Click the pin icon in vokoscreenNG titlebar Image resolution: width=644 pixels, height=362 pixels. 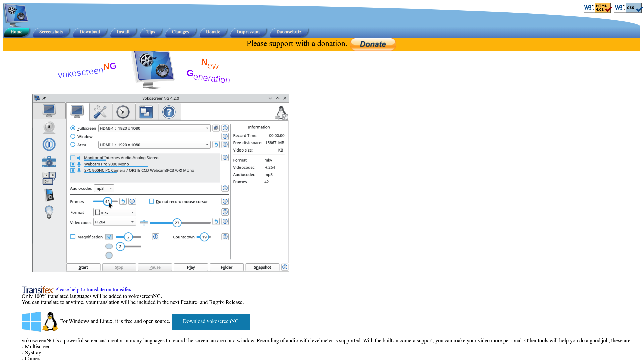(44, 98)
